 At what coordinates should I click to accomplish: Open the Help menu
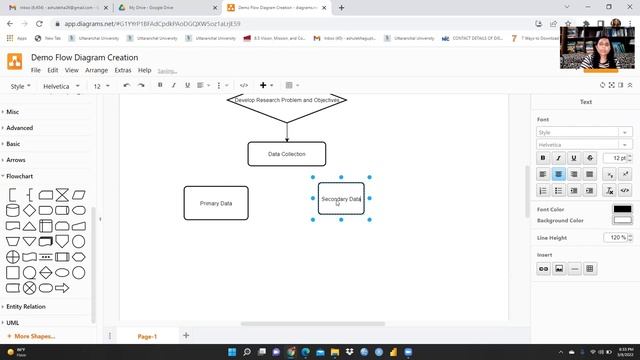tap(144, 70)
